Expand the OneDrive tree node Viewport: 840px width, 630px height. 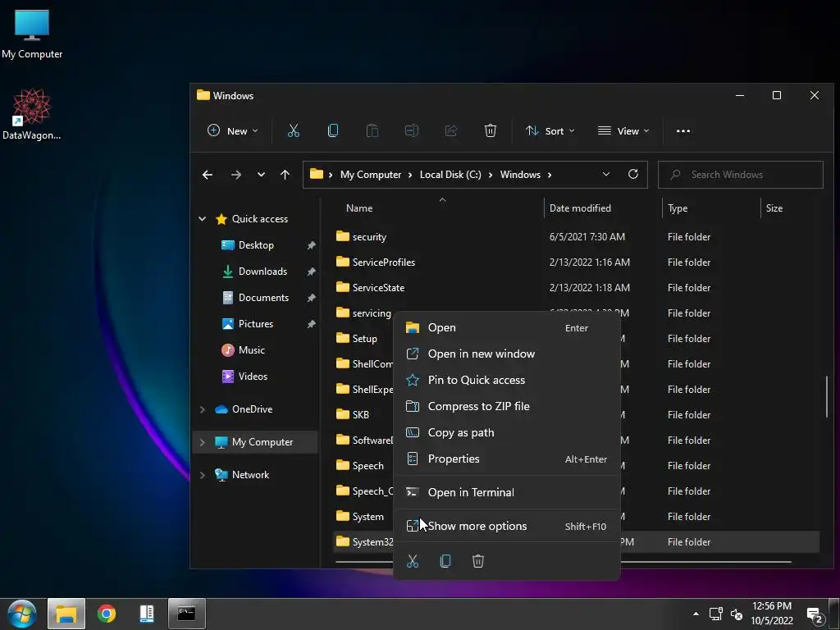202,409
